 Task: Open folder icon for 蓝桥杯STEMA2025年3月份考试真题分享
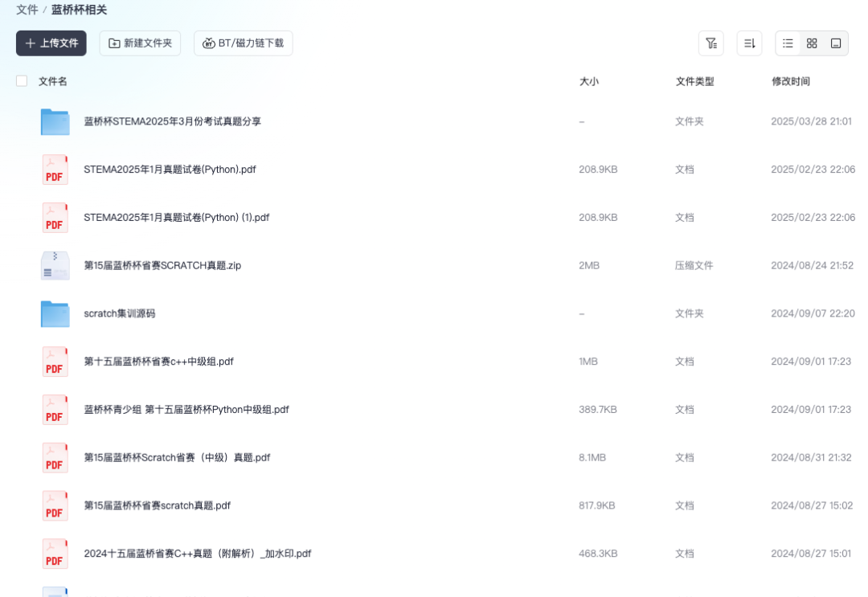point(55,121)
